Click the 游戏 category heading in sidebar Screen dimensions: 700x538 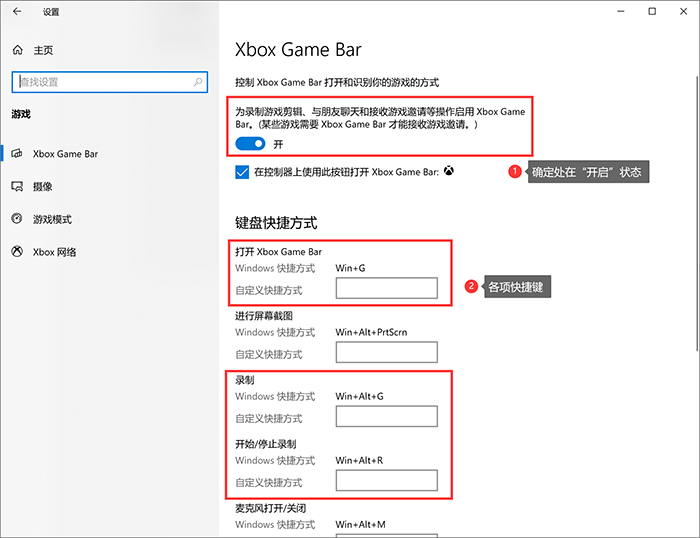pos(21,114)
